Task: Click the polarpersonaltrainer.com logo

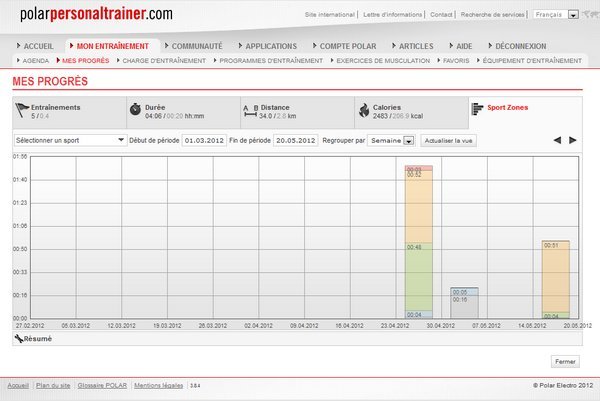Action: click(96, 14)
